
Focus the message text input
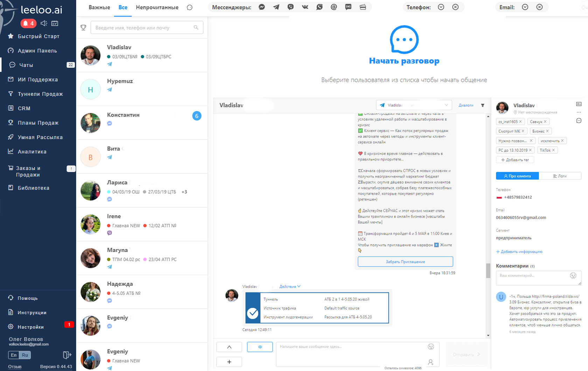358,354
